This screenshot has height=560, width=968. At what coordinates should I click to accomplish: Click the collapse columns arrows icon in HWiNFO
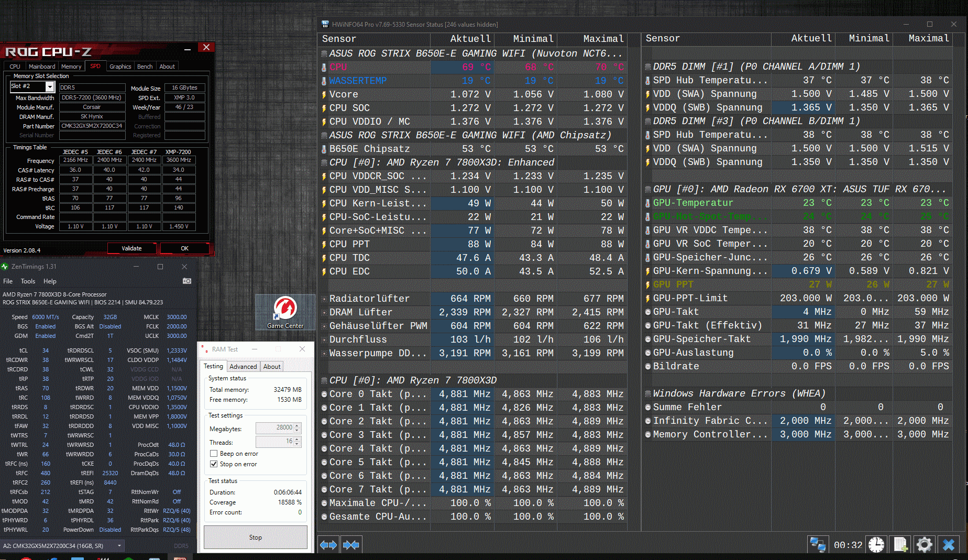pos(351,545)
